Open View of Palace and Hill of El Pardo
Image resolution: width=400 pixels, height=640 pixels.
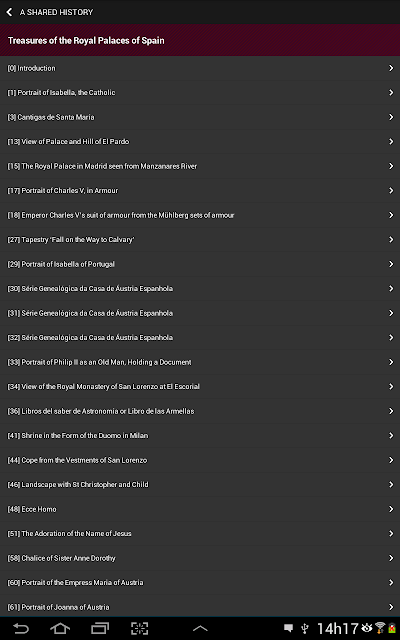click(x=200, y=142)
